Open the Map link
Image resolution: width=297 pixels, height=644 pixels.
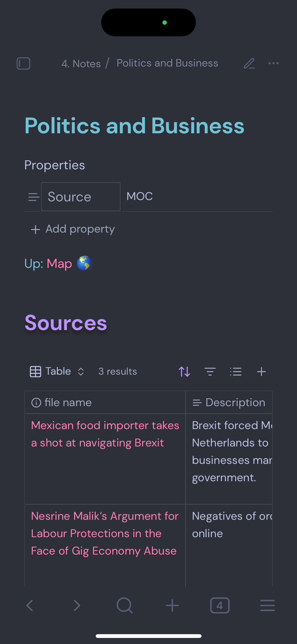coord(59,264)
